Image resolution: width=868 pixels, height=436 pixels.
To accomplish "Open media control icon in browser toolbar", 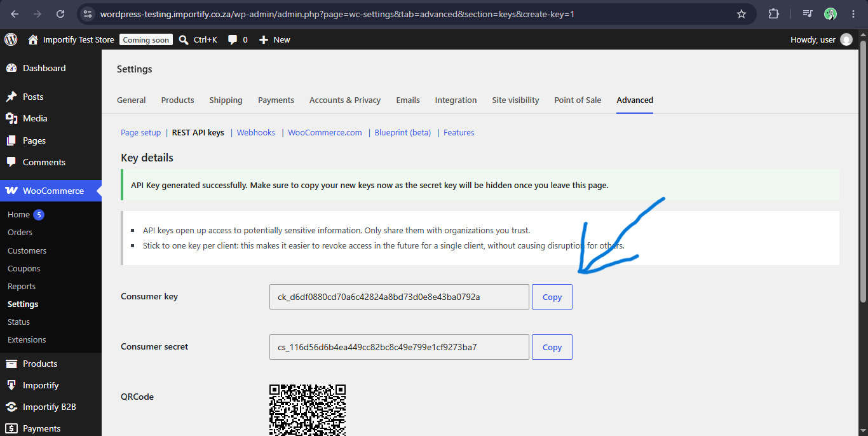I will pos(807,14).
